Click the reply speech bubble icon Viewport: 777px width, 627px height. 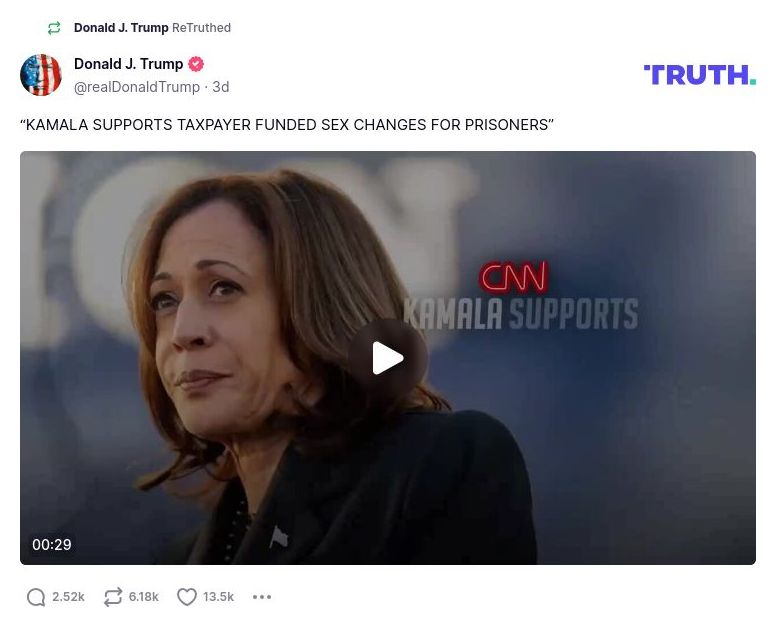[36, 597]
